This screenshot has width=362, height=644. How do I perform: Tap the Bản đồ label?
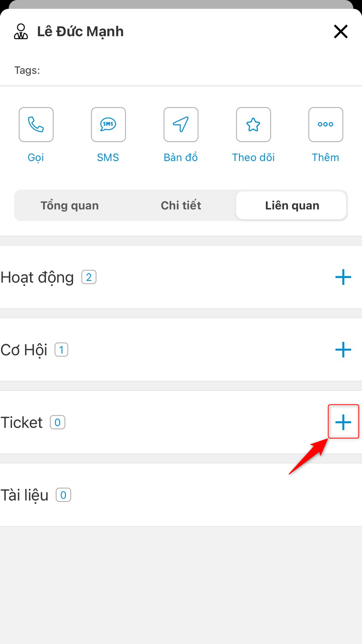coord(181,157)
